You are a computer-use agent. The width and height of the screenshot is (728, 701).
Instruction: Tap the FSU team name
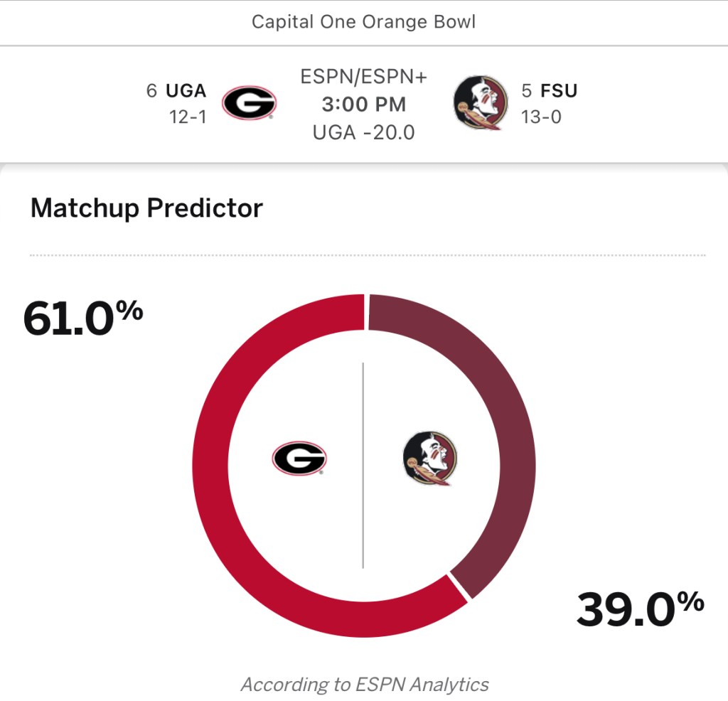pos(560,91)
